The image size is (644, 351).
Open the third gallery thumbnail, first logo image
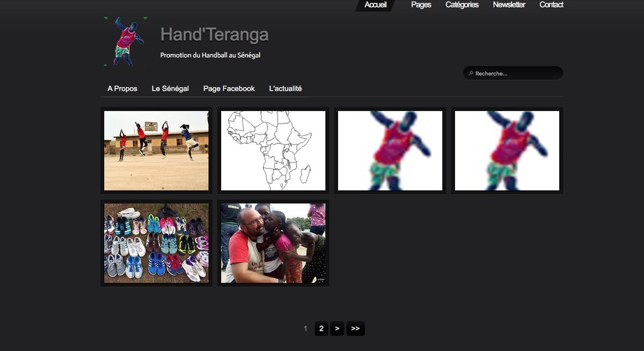390,151
